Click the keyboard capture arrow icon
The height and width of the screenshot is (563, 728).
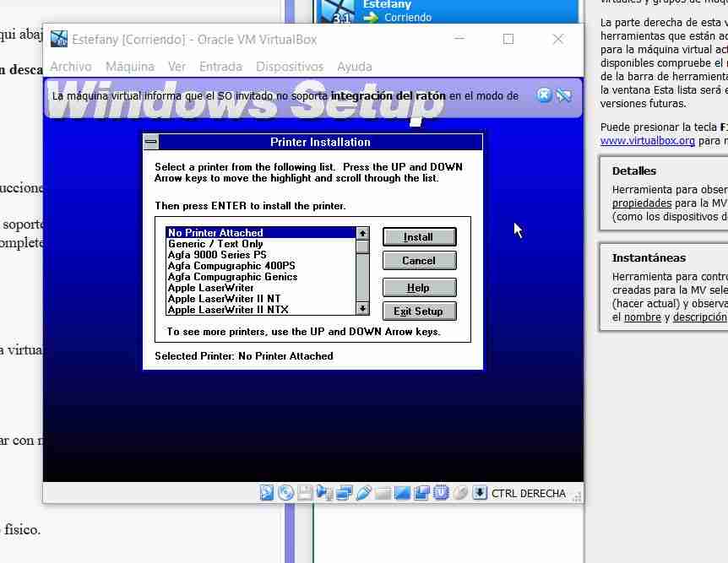[480, 493]
